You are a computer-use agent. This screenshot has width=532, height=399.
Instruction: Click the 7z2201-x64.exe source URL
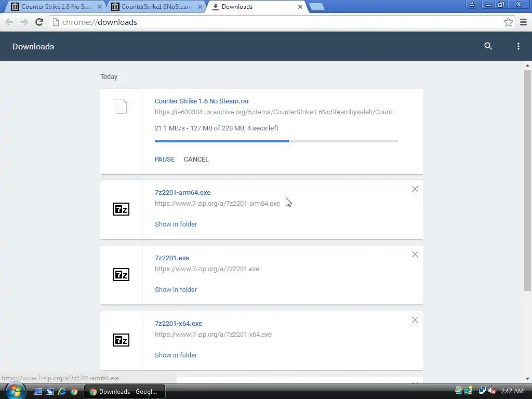click(213, 335)
